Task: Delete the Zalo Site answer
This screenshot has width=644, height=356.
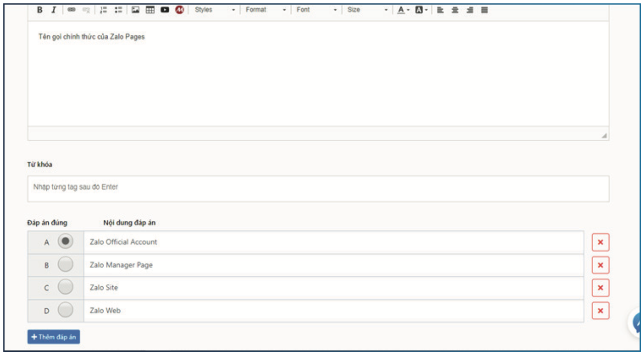Action: (x=600, y=288)
